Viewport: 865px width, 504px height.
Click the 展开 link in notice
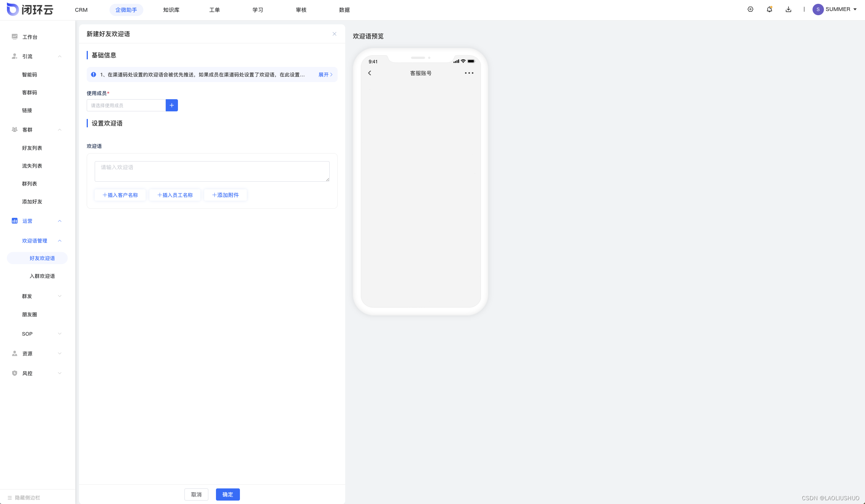[x=325, y=74]
